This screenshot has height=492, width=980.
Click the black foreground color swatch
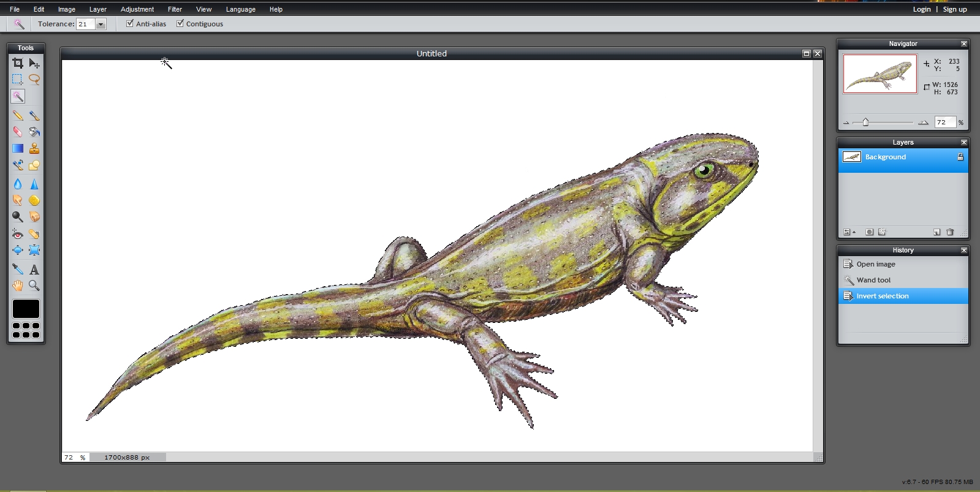[x=26, y=309]
